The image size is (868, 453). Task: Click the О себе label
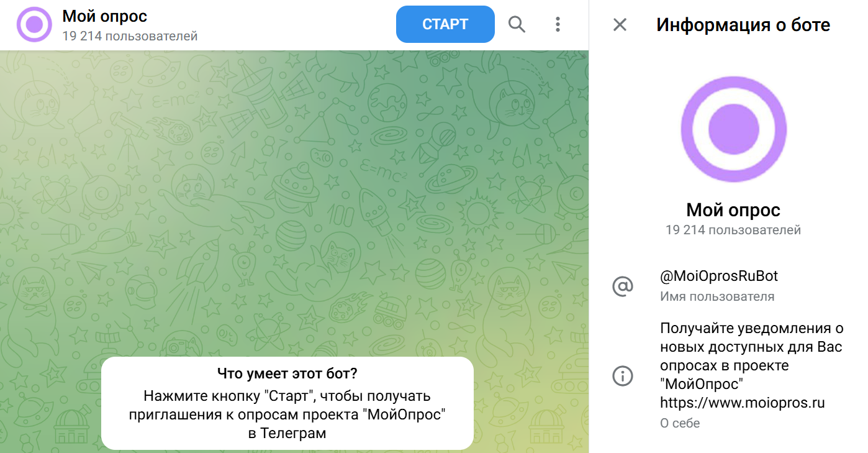(x=680, y=423)
